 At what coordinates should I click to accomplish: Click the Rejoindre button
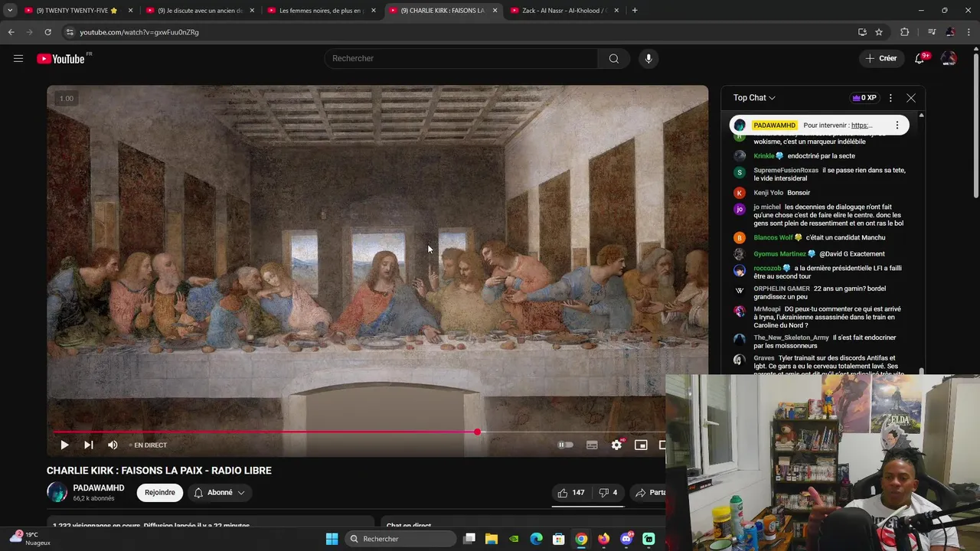coord(160,493)
